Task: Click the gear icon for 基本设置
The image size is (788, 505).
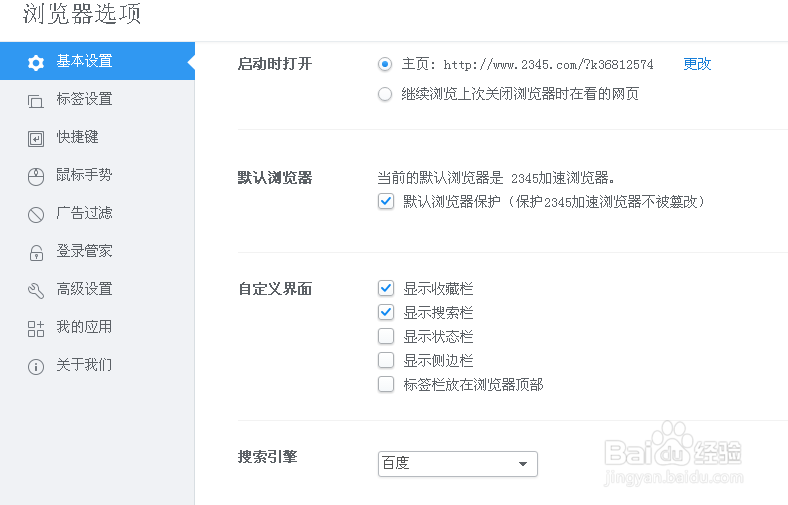Action: (x=36, y=63)
